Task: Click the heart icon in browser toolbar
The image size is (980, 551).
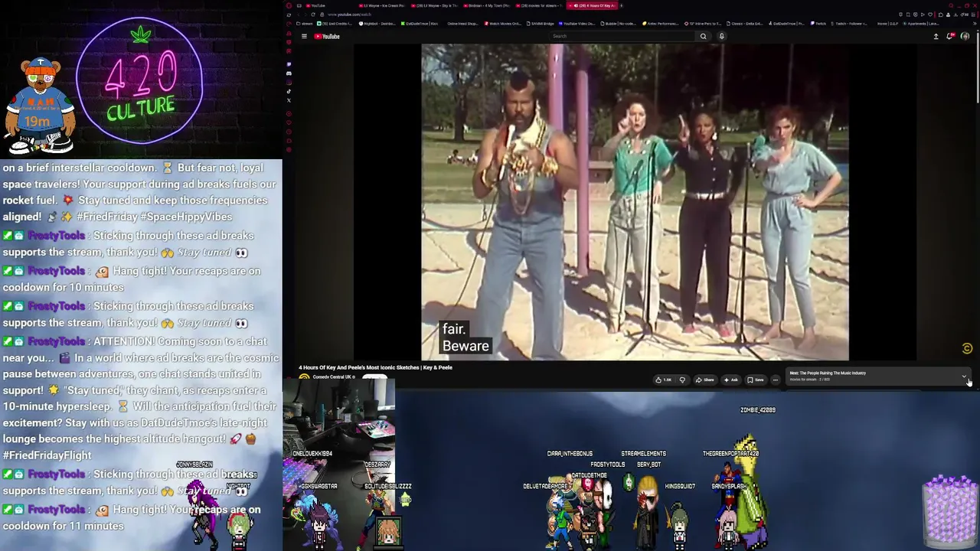Action: point(931,15)
